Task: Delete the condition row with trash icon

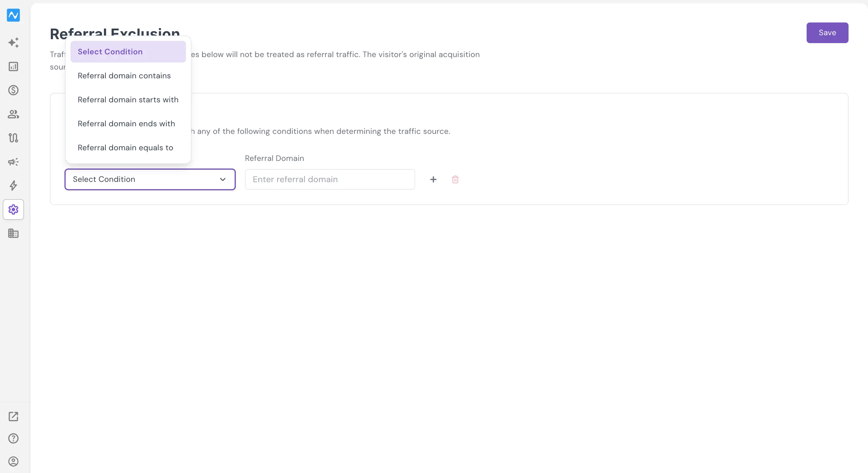Action: click(455, 179)
